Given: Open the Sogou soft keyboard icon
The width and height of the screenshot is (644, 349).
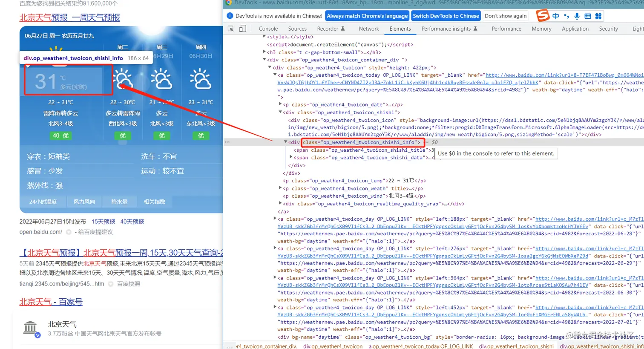Looking at the screenshot, I should coord(588,16).
